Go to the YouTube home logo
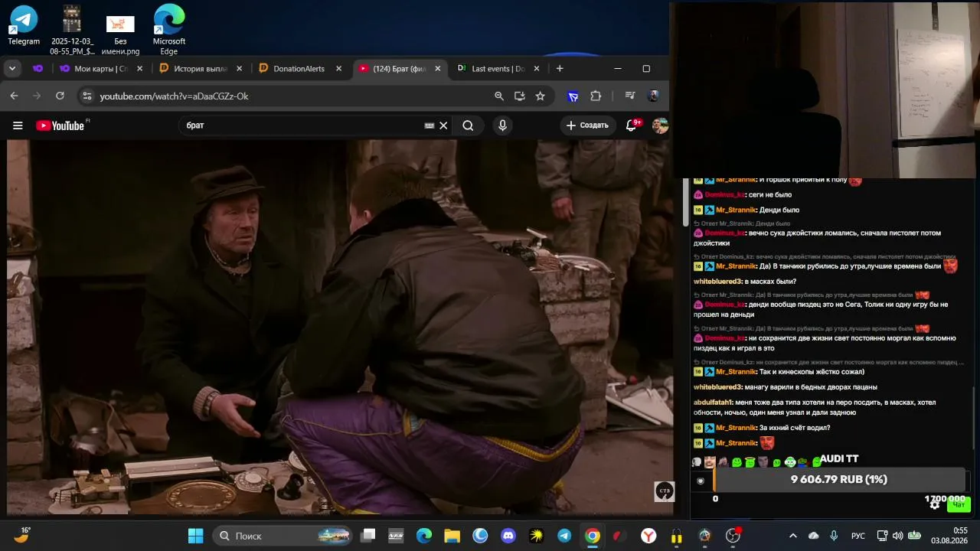980x551 pixels. pyautogui.click(x=60, y=126)
